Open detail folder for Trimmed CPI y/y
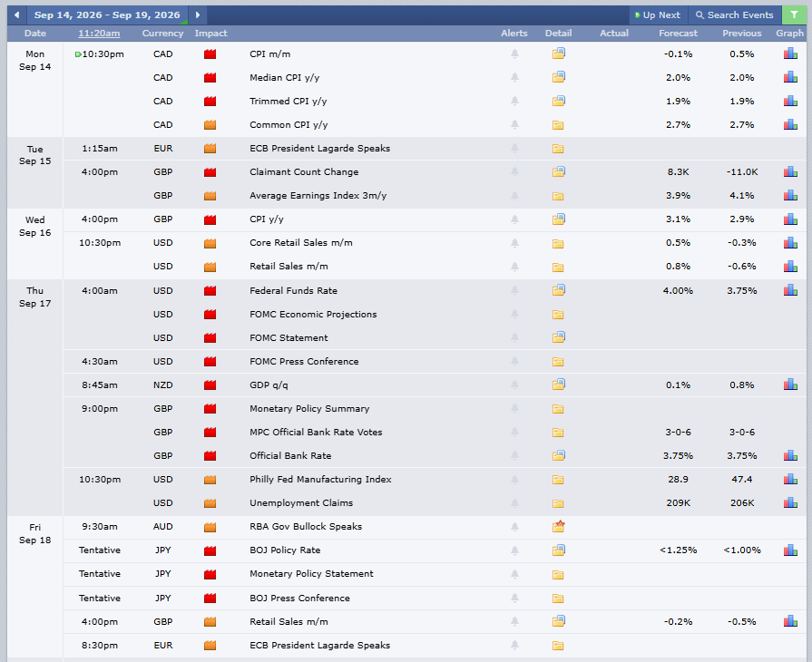The image size is (812, 662). pyautogui.click(x=558, y=101)
